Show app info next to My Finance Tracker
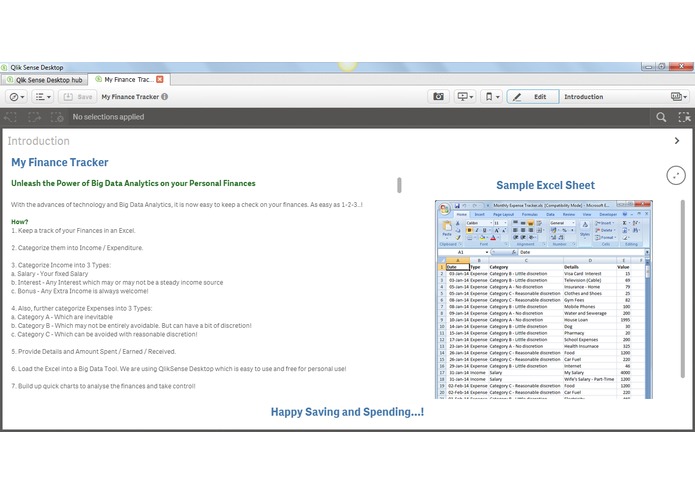This screenshot has width=695, height=494. (164, 97)
